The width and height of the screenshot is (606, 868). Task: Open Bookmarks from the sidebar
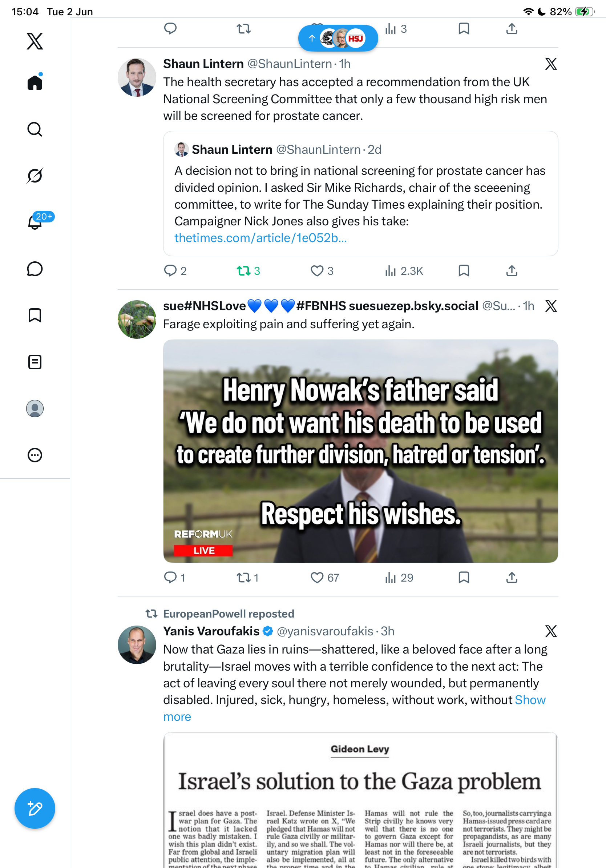click(x=35, y=315)
